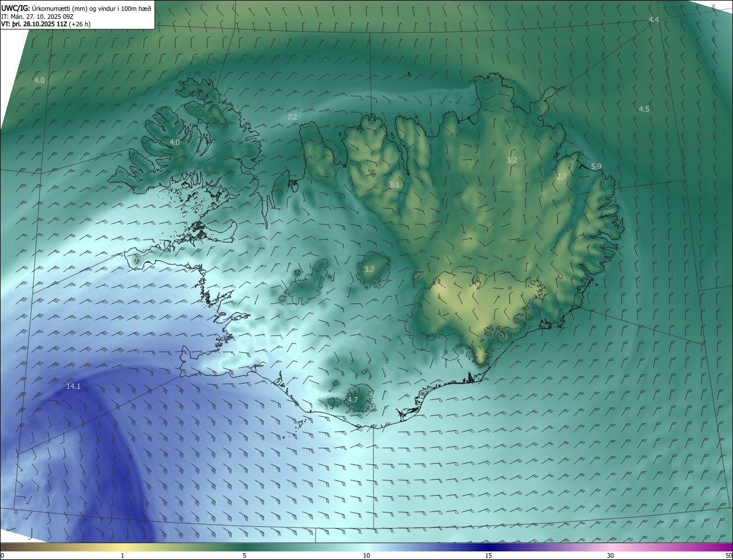This screenshot has width=733, height=560.
Task: Click the 4.5 value label
Action: click(x=644, y=109)
